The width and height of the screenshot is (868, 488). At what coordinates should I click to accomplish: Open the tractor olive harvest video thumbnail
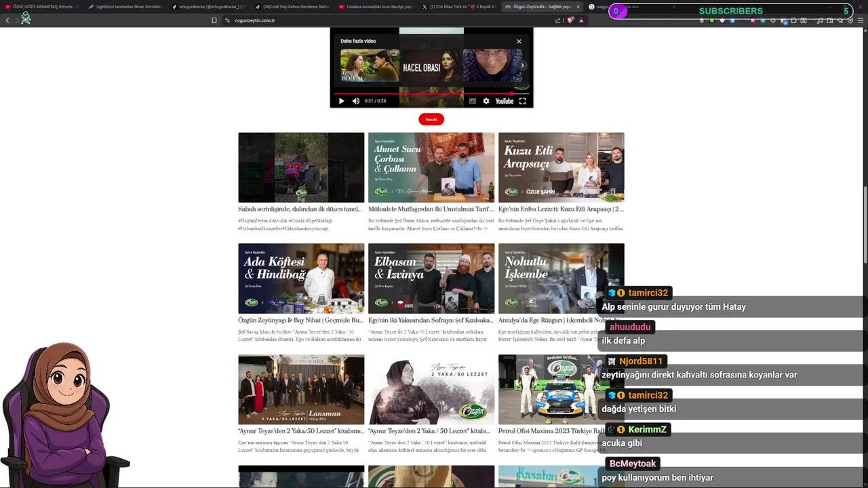pyautogui.click(x=301, y=167)
